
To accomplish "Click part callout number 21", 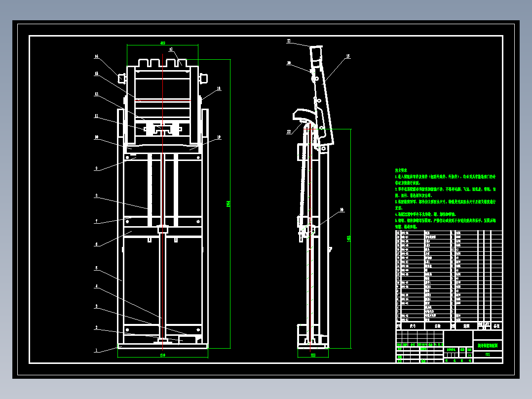I will [289, 41].
